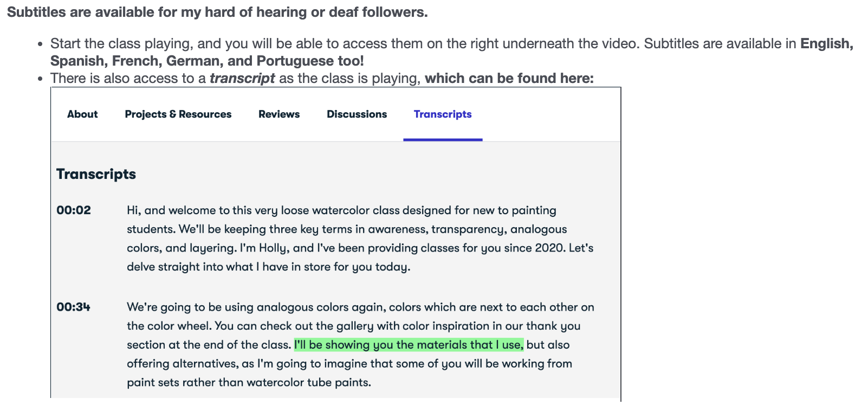Click the 'paint sets rather than watercolor' line
This screenshot has height=411, width=868.
pyautogui.click(x=249, y=383)
